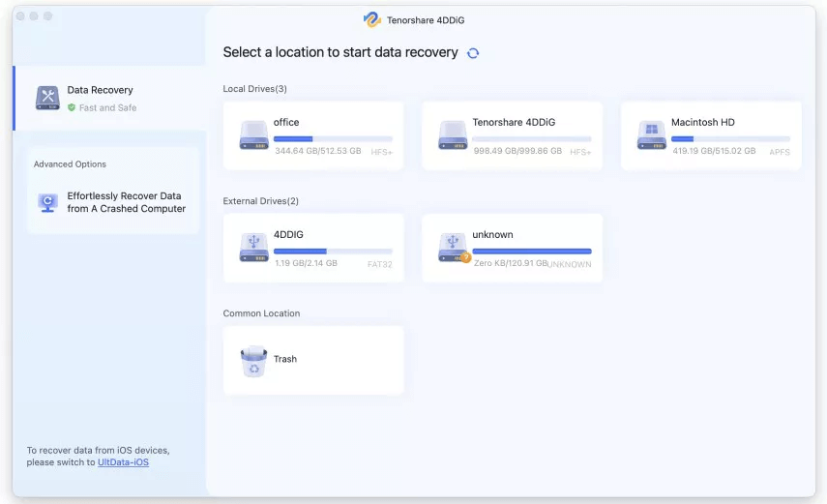827x504 pixels.
Task: Click the crashed computer monitor icon
Action: 47,202
